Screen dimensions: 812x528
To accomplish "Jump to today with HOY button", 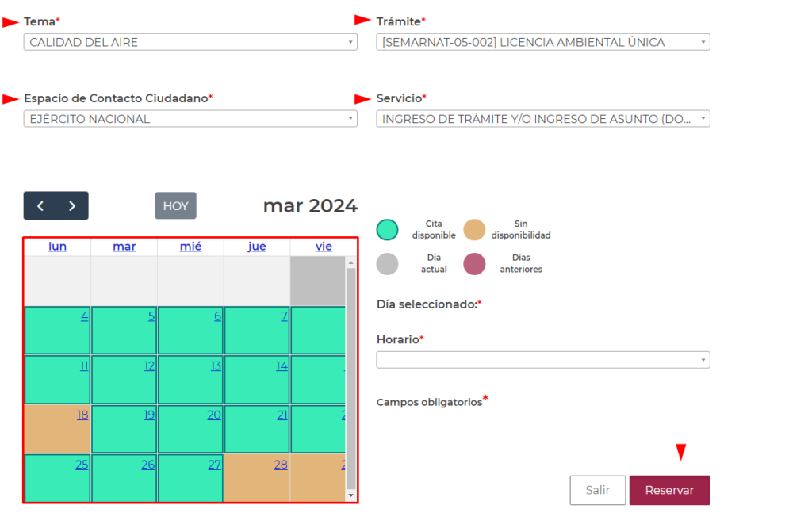I will (x=175, y=206).
